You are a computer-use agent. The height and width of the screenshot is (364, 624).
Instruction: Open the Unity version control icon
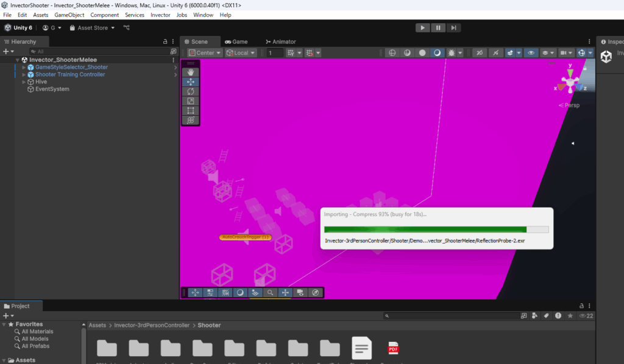(127, 28)
